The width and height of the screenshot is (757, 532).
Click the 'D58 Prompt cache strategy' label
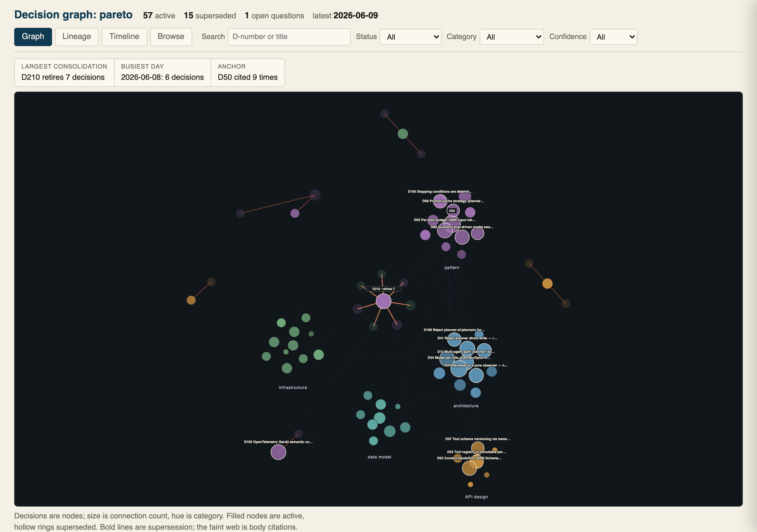(453, 201)
